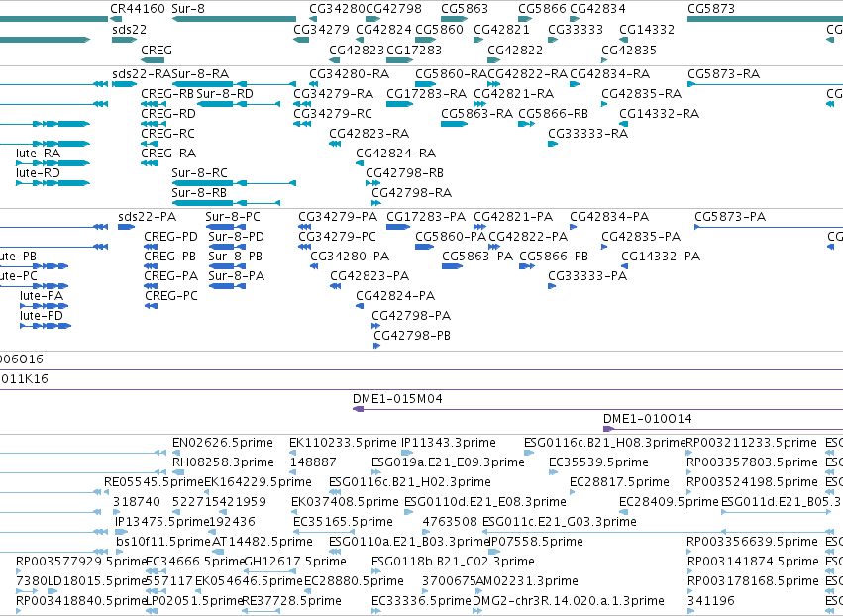The height and width of the screenshot is (616, 843).
Task: Click the CREG-PD protein label
Action: pyautogui.click(x=171, y=237)
